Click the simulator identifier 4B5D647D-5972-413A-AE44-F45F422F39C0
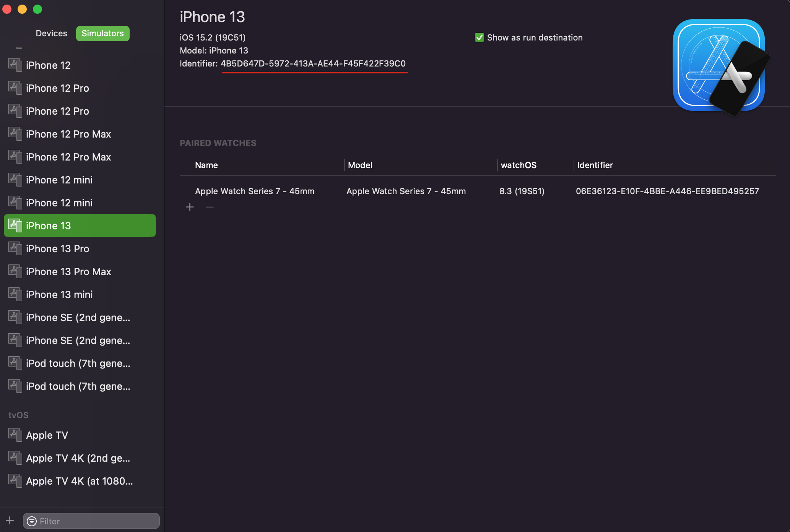The width and height of the screenshot is (790, 532). pos(313,64)
